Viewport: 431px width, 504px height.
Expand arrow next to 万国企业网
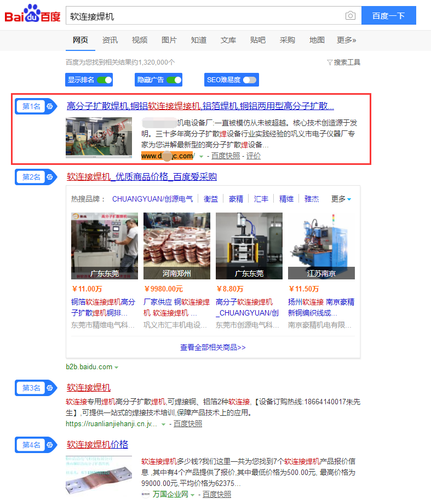(x=193, y=495)
